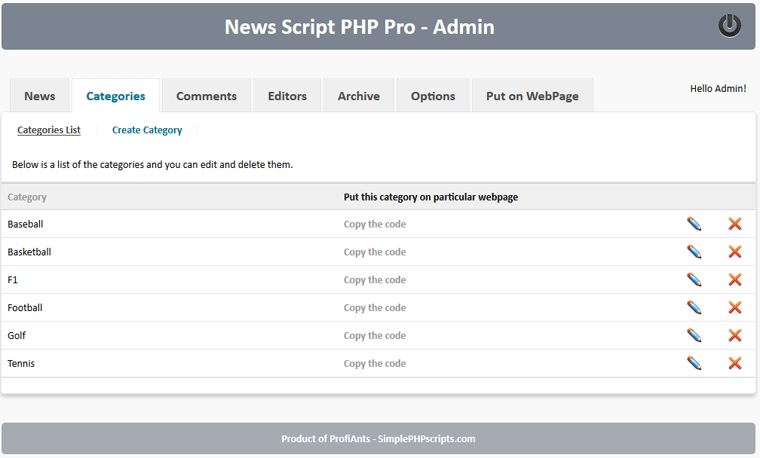Viewport: 760px width, 458px height.
Task: Edit the Golf category pencil icon
Action: [694, 335]
